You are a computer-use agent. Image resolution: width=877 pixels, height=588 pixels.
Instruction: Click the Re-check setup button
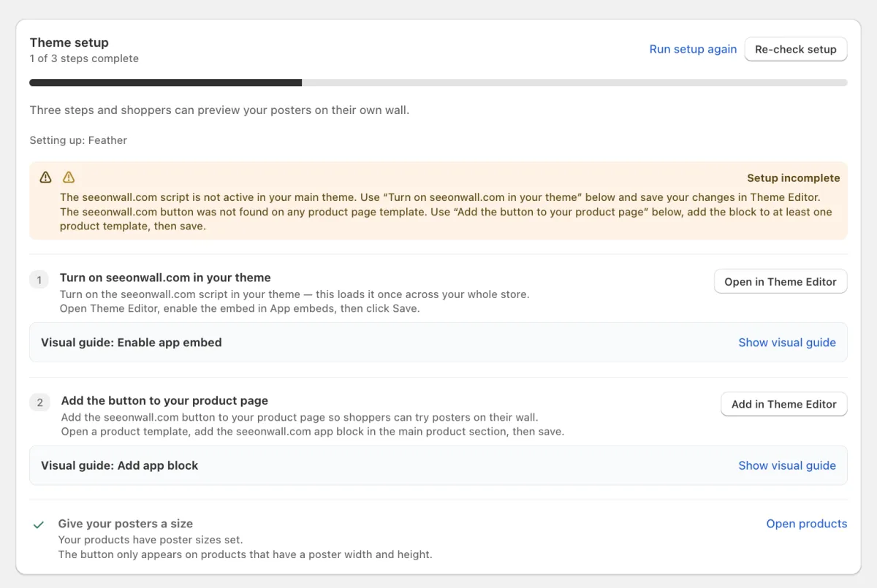796,49
